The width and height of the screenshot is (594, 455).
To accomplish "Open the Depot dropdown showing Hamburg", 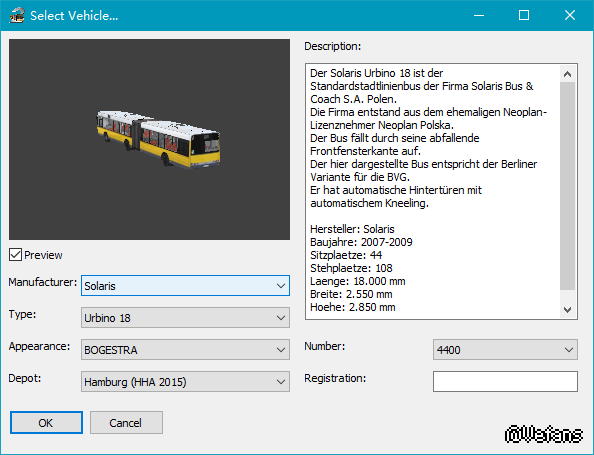I will click(185, 382).
